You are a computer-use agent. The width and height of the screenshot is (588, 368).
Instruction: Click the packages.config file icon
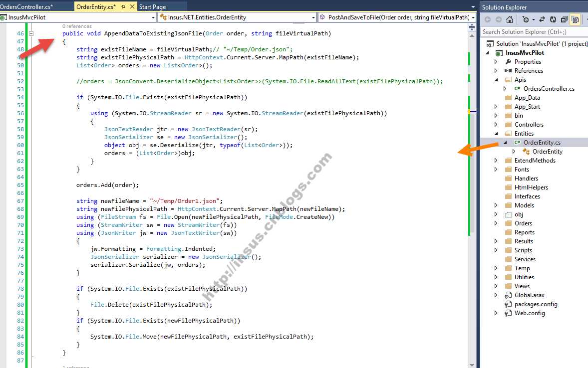pyautogui.click(x=508, y=304)
